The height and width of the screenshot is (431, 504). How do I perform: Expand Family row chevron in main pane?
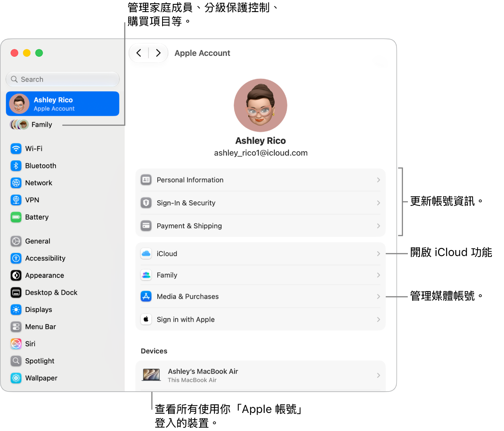(x=378, y=275)
